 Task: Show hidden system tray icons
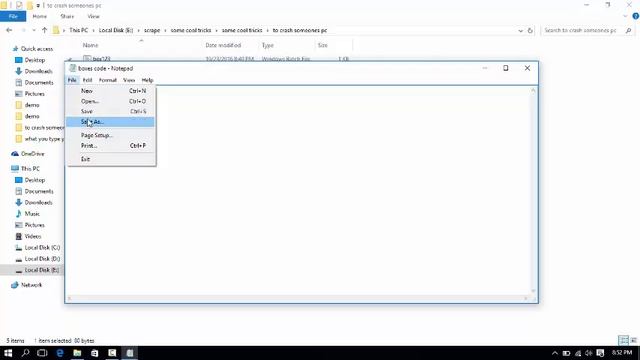tap(555, 353)
